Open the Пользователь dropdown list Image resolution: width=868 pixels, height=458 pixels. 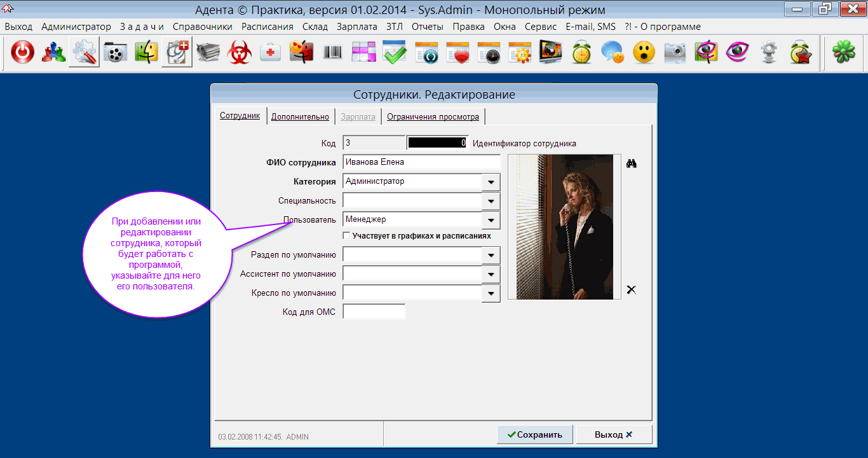coord(491,221)
